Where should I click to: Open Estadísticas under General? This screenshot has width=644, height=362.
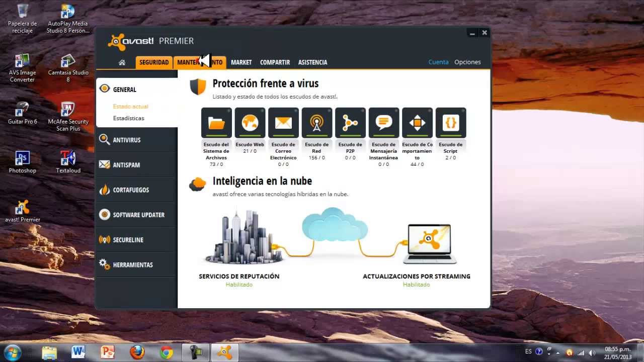[x=128, y=118]
